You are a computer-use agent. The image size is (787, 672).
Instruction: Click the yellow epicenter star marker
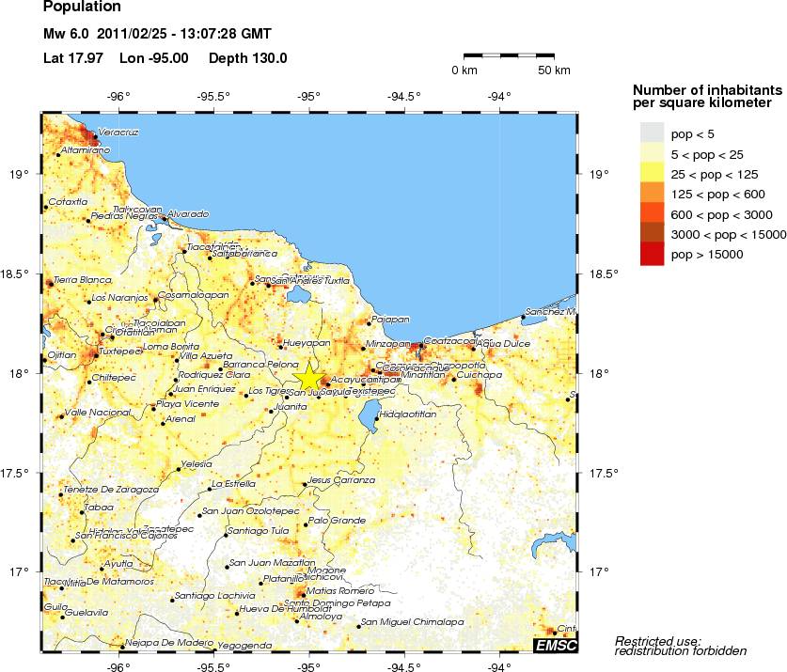pos(309,375)
